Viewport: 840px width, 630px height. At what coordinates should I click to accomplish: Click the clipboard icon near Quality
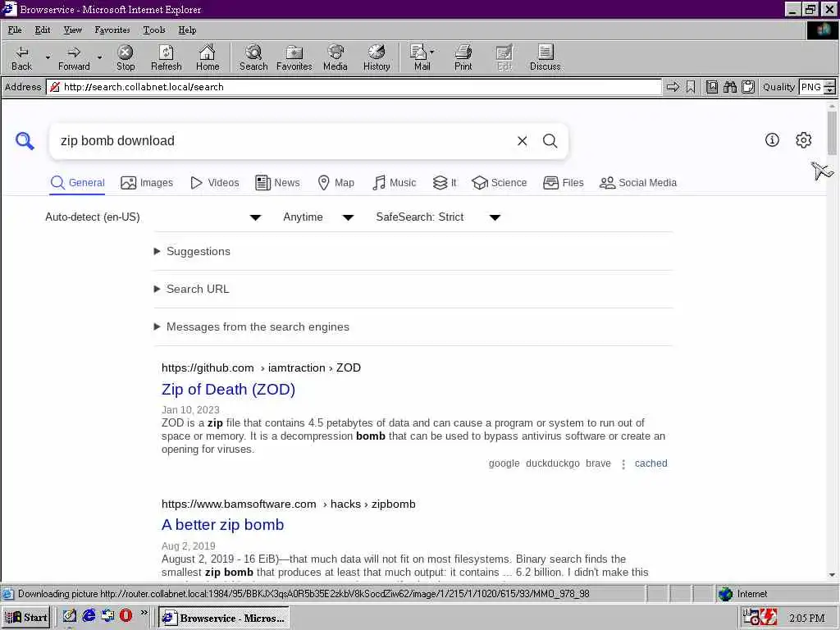748,87
